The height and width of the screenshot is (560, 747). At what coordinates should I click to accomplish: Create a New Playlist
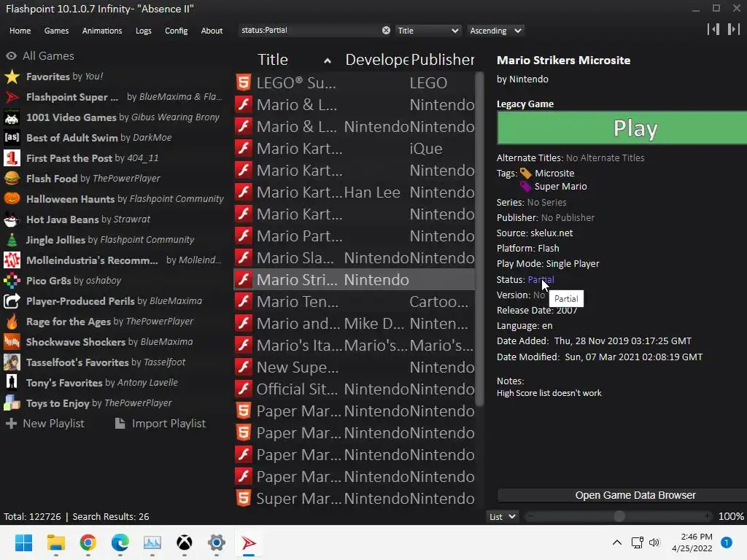(x=44, y=424)
